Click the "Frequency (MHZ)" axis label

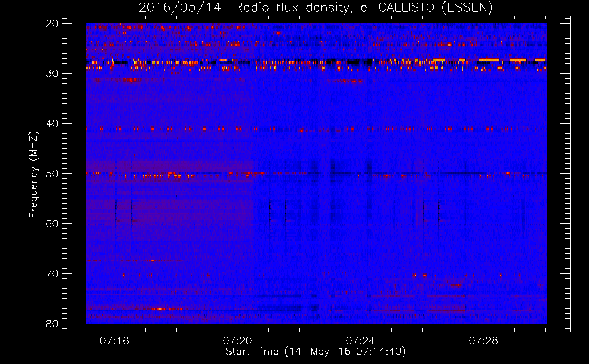(x=33, y=175)
